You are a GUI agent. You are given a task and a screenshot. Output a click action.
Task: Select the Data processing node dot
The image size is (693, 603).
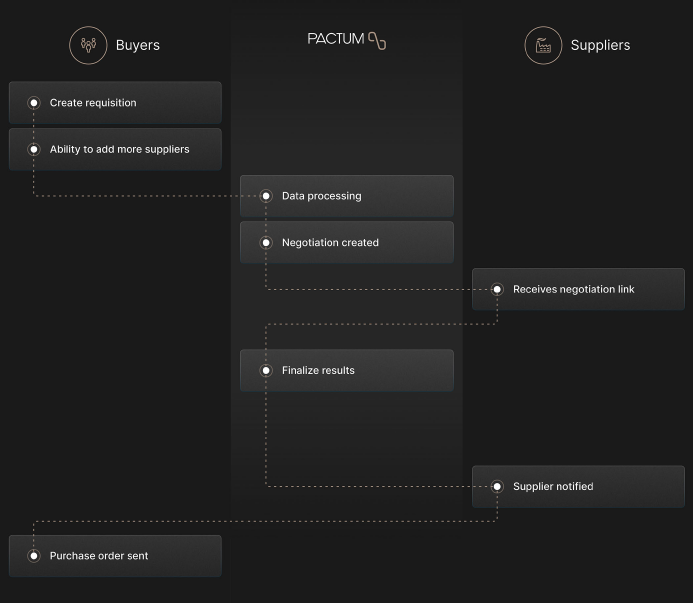pos(266,196)
